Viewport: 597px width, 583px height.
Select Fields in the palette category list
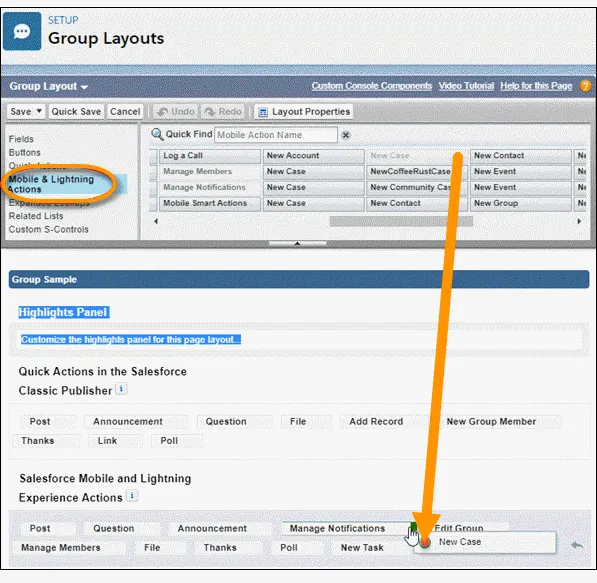[21, 139]
